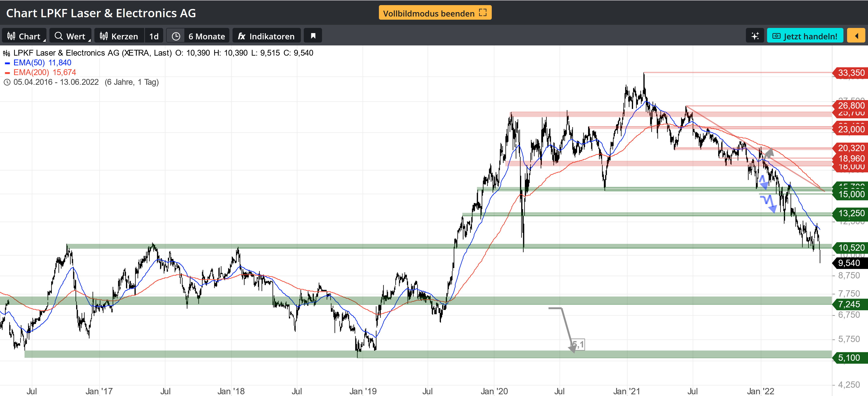
Task: Select the 1d interval button
Action: click(x=154, y=36)
